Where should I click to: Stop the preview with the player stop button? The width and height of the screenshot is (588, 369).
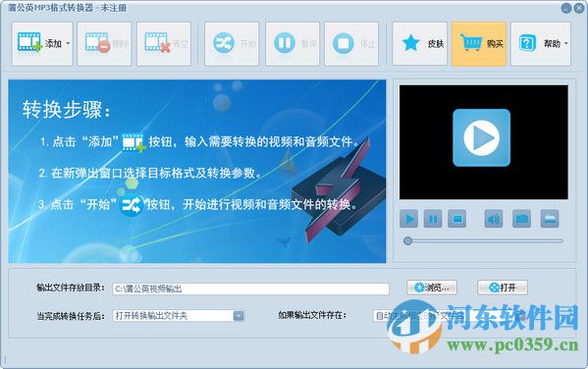456,219
